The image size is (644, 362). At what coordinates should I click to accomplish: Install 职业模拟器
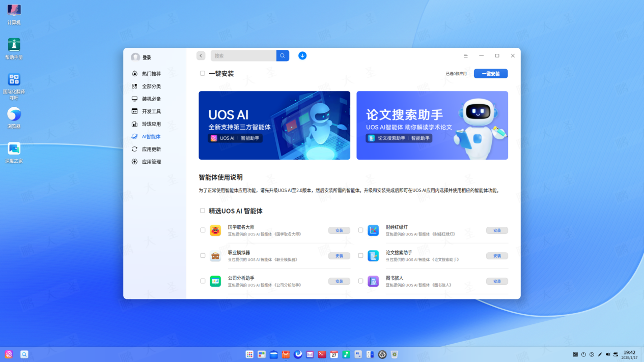pyautogui.click(x=339, y=256)
